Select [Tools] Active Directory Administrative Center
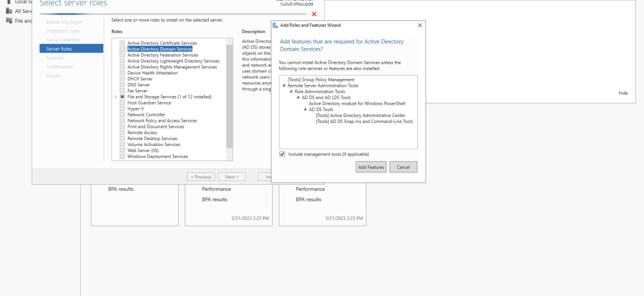This screenshot has width=644, height=296. tap(361, 116)
